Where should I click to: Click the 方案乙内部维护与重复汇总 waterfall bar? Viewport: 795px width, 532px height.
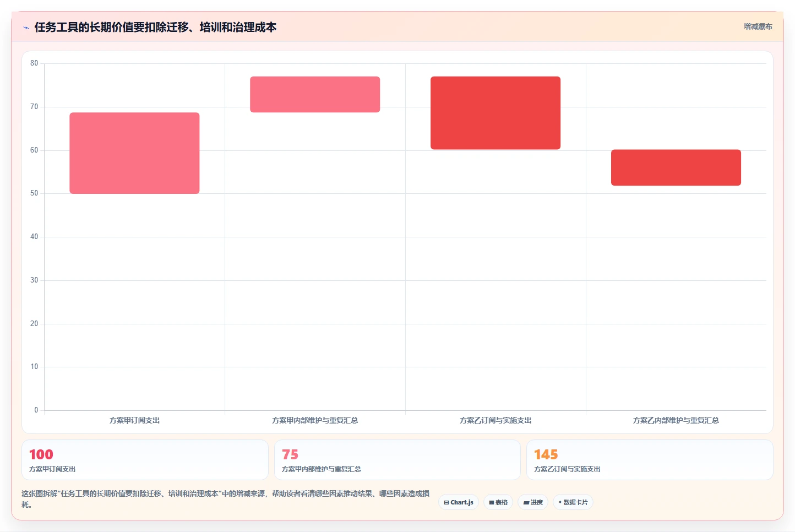point(676,167)
